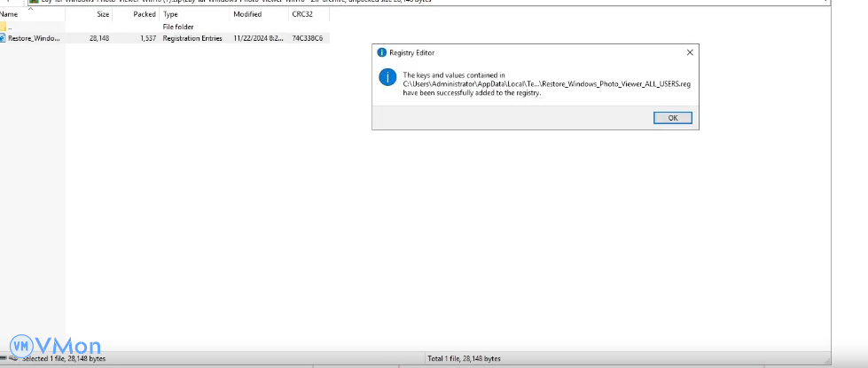Sort files by the Size column header
868x368 pixels.
[103, 15]
